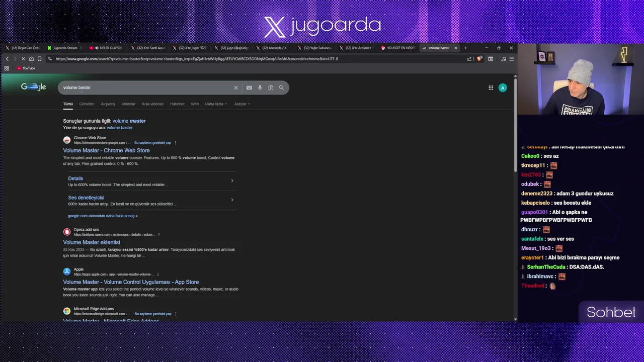Click the share icon in the address bar
The image size is (644, 362).
(x=469, y=59)
